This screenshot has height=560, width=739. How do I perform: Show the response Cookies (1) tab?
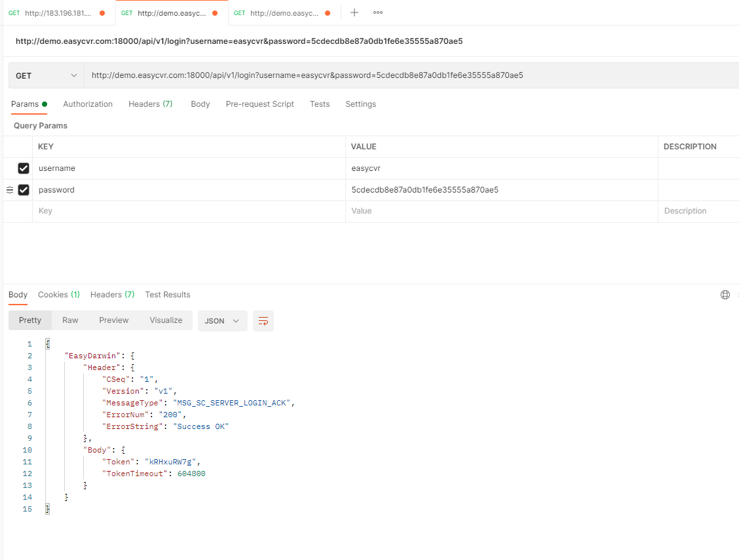pyautogui.click(x=58, y=295)
